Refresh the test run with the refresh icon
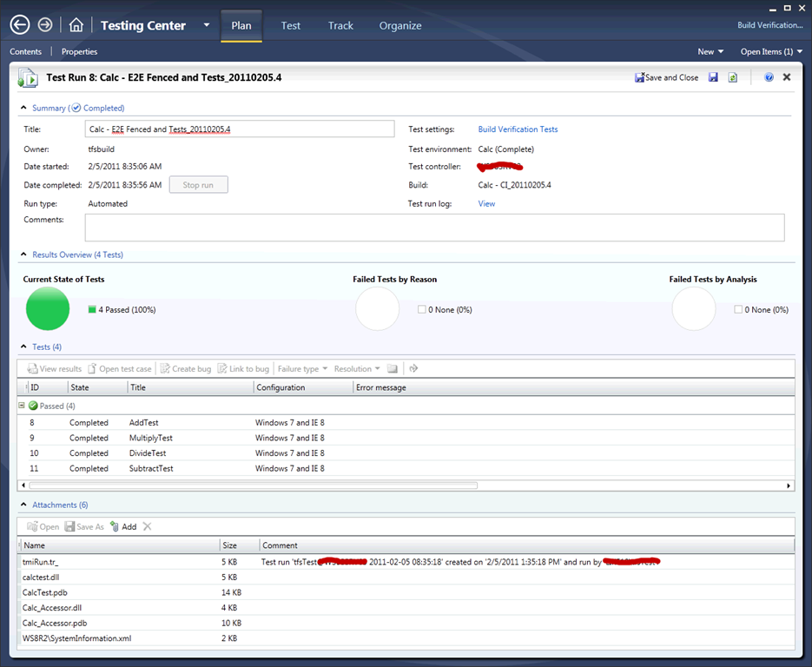Viewport: 812px width, 667px height. coord(733,77)
